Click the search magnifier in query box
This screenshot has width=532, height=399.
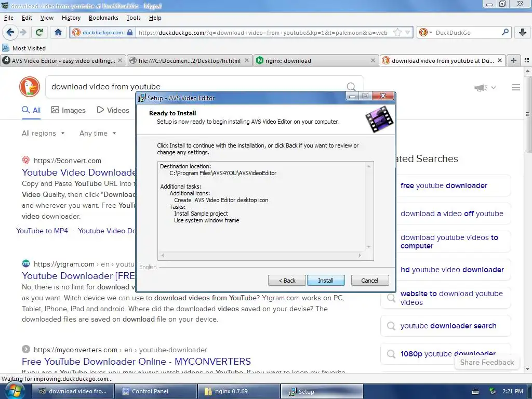351,87
